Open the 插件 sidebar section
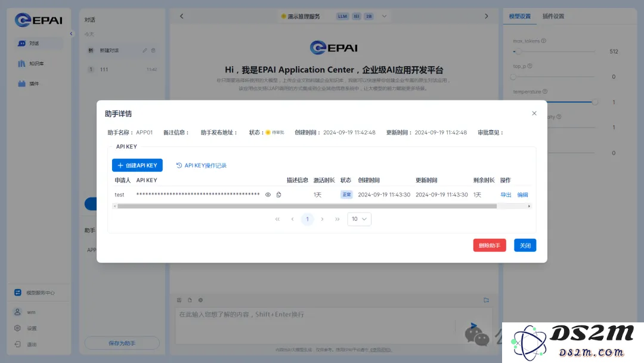Screen dimensions: 644x363 pos(39,84)
